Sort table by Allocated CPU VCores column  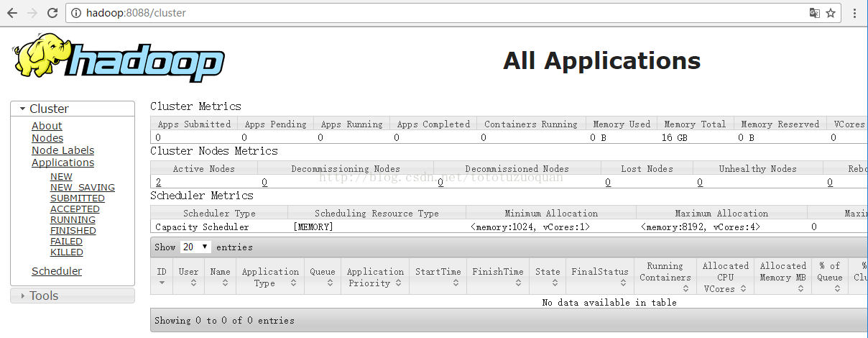point(726,277)
